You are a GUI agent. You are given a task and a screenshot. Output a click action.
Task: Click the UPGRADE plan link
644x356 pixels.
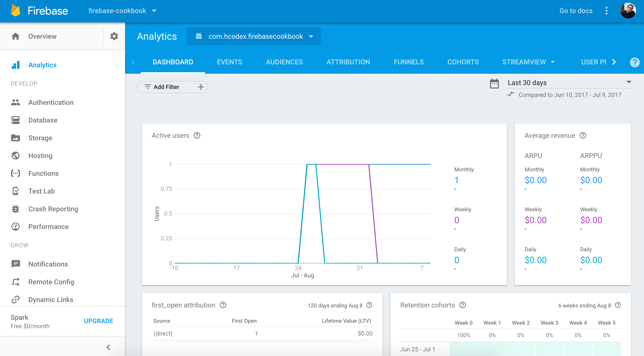pos(98,321)
